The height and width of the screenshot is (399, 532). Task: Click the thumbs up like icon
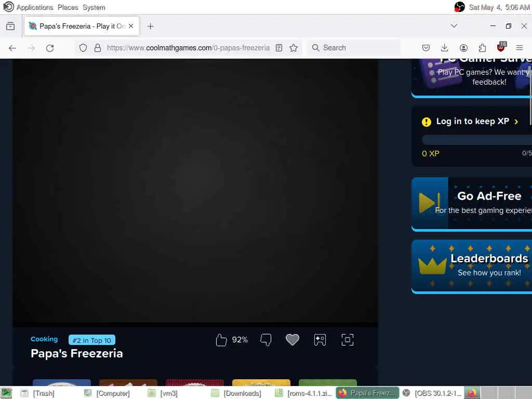(221, 340)
